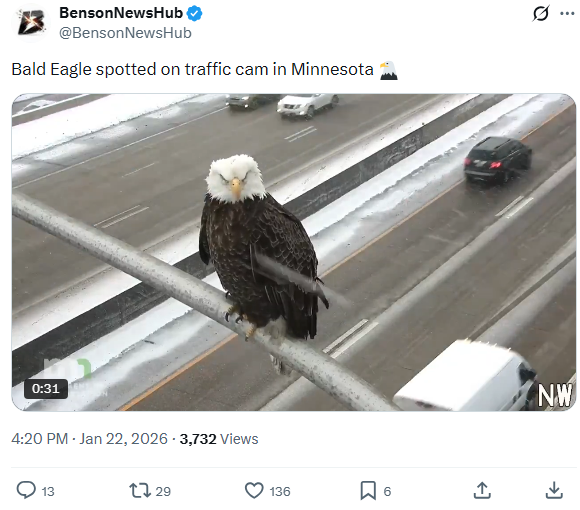Play the bald eagle video
The image size is (580, 510).
tap(294, 252)
